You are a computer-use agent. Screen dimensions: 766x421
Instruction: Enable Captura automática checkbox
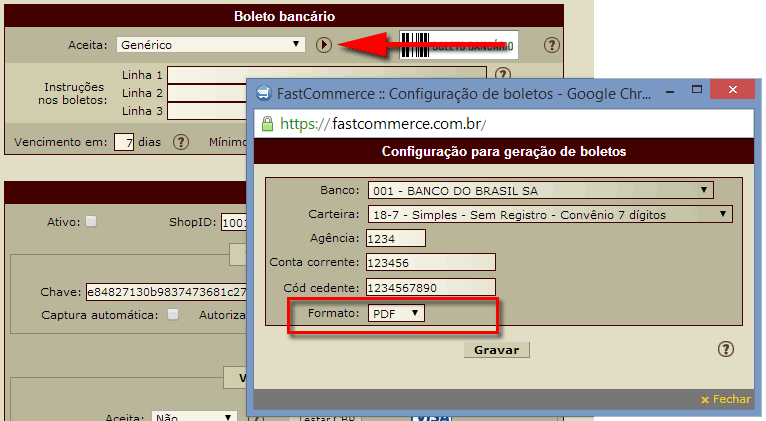(173, 314)
